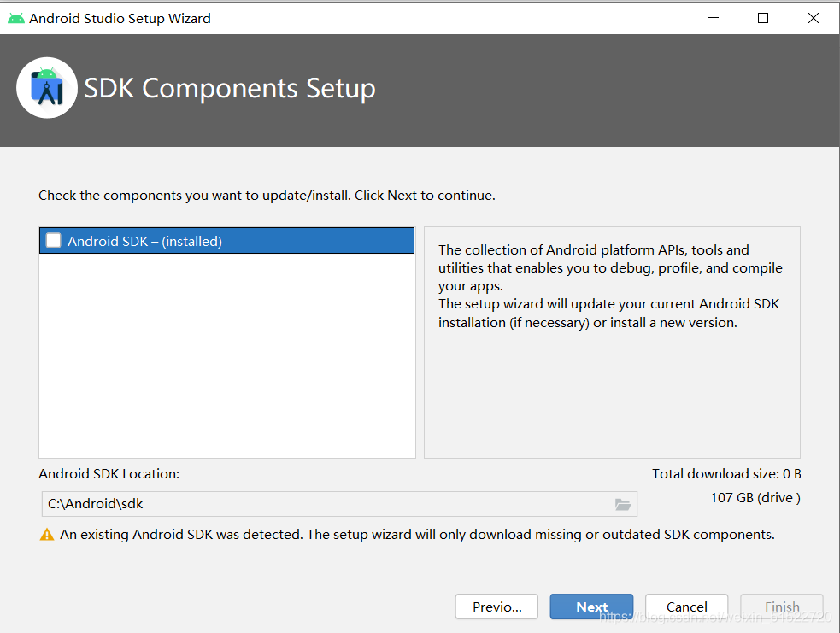Minimize the Setup Wizard window
This screenshot has height=633, width=840.
(x=714, y=18)
